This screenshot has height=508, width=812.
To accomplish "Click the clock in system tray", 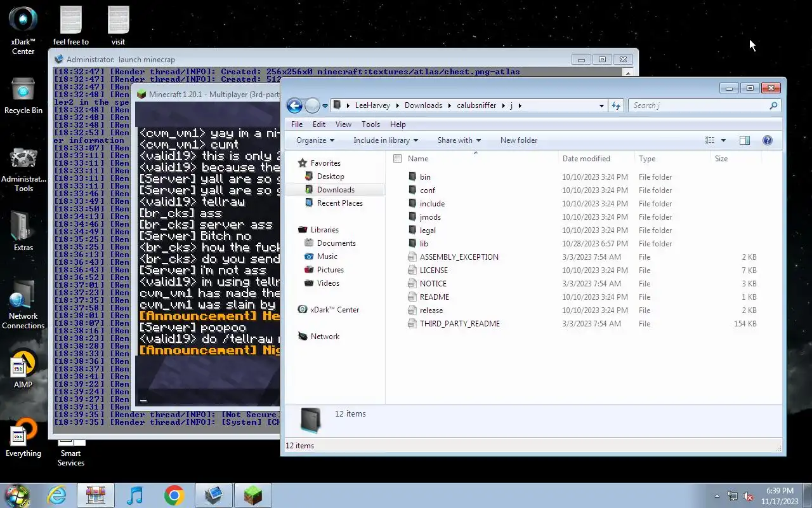I will pos(780,496).
